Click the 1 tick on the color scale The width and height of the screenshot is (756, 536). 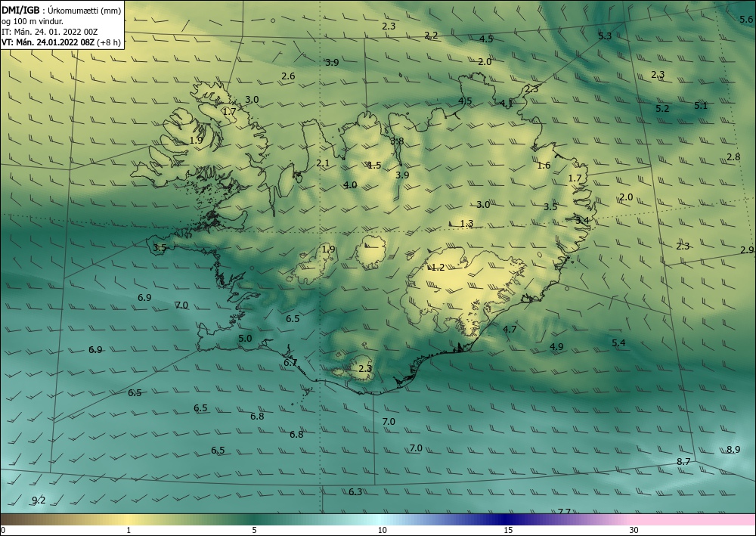[129, 530]
